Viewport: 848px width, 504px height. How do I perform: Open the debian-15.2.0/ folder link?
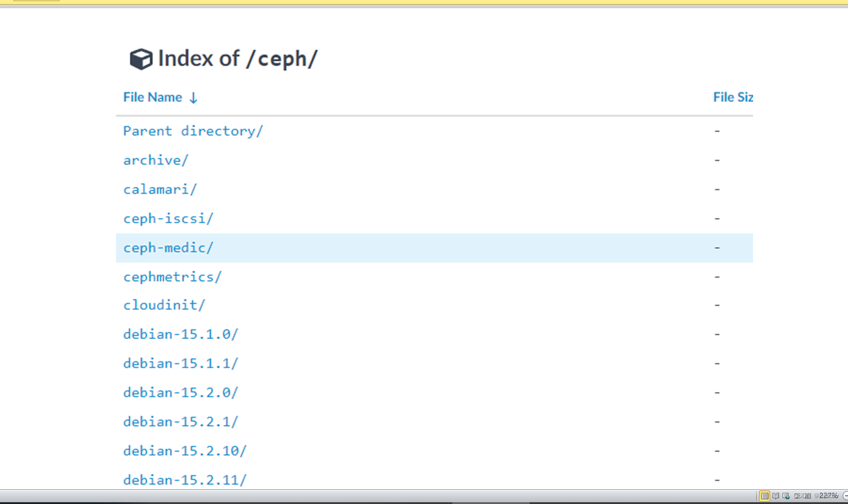180,393
